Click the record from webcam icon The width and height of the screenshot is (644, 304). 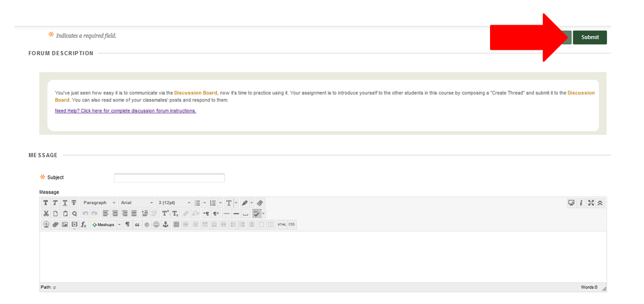click(x=46, y=224)
